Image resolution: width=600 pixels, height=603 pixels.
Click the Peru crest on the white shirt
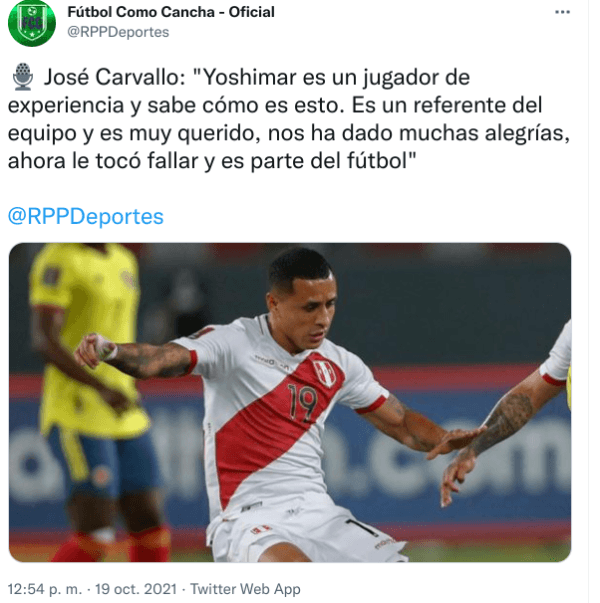(x=324, y=373)
